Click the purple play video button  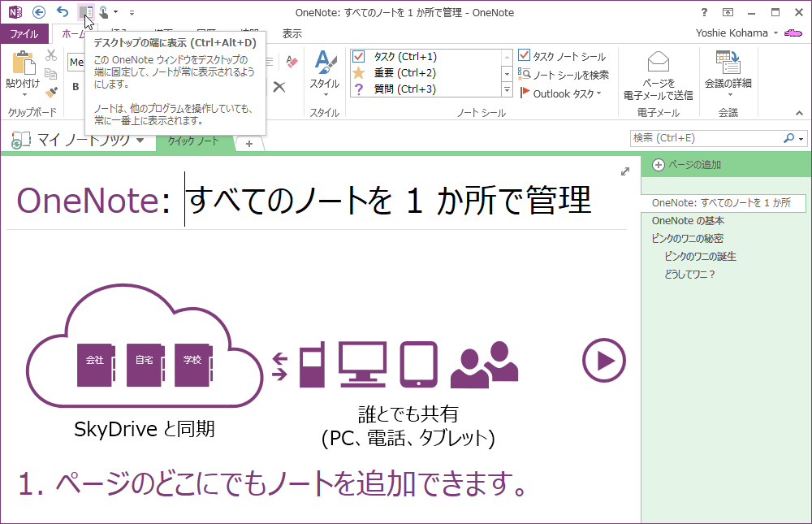pyautogui.click(x=604, y=361)
